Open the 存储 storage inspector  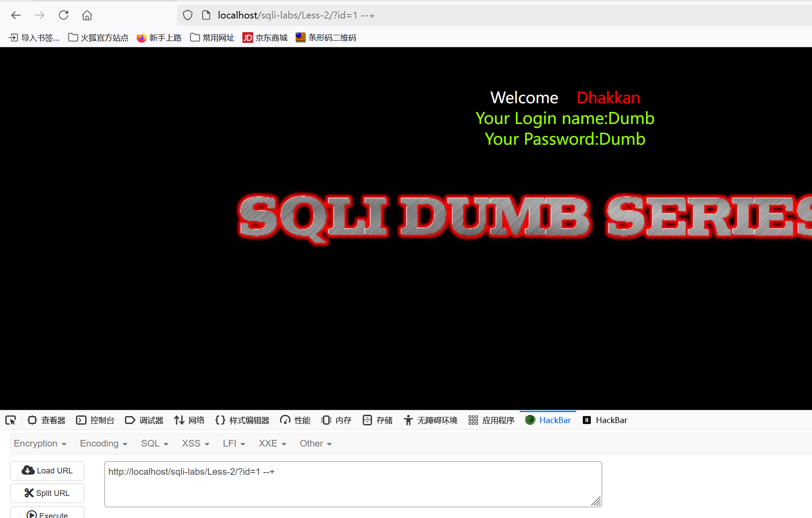pyautogui.click(x=377, y=420)
